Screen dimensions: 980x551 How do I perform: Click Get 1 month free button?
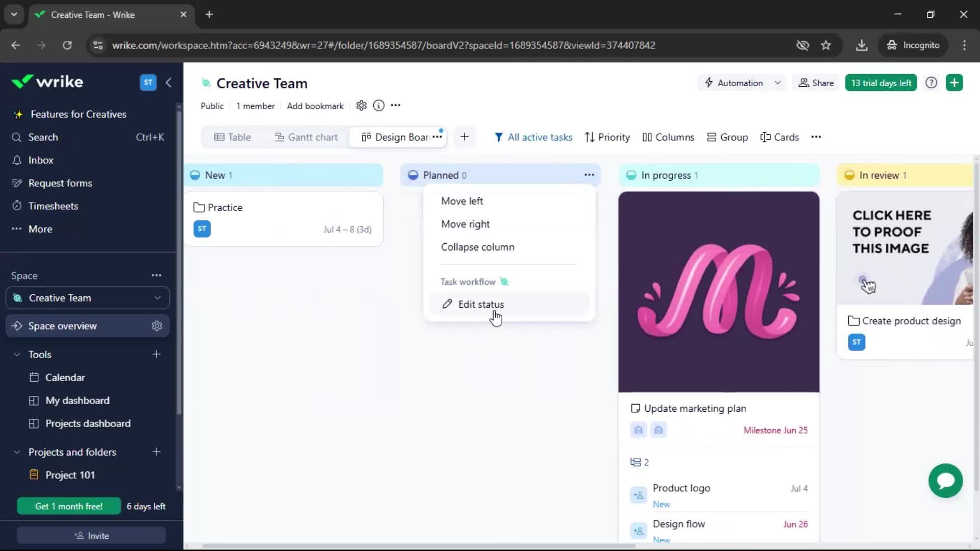tap(69, 506)
